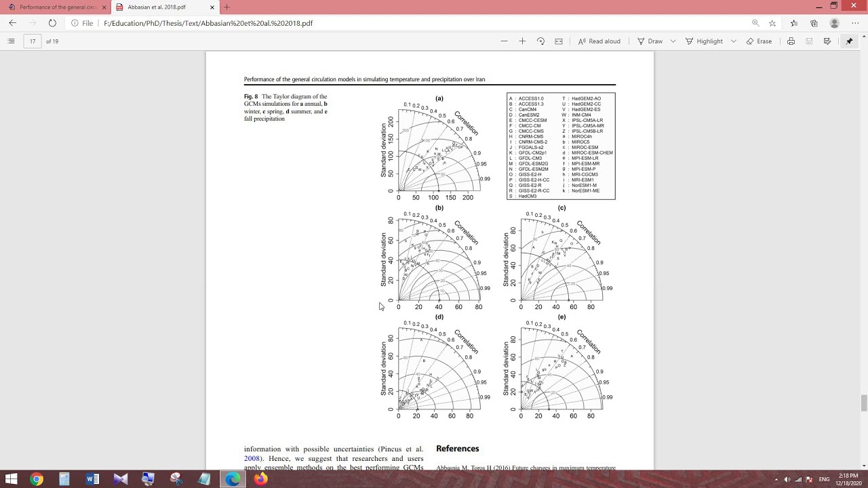This screenshot has height=488, width=868.
Task: Click the Save as icon
Action: point(827,41)
